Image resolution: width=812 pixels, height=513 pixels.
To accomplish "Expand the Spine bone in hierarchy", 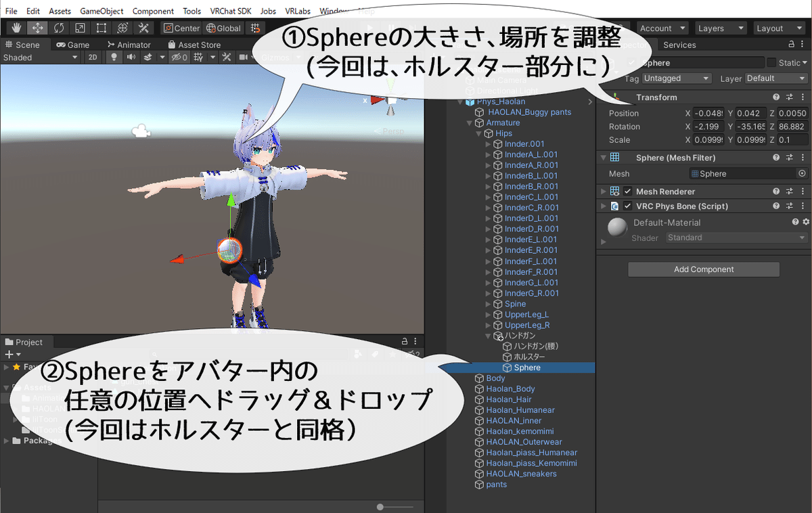I will coord(489,305).
